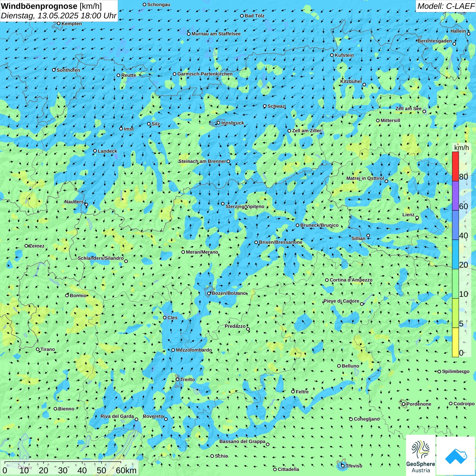
Task: Click the Conegliano label
Action: (367, 419)
